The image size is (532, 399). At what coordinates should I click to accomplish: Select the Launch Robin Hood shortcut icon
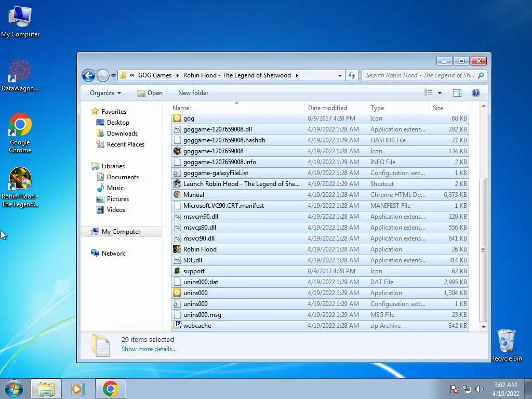(177, 184)
